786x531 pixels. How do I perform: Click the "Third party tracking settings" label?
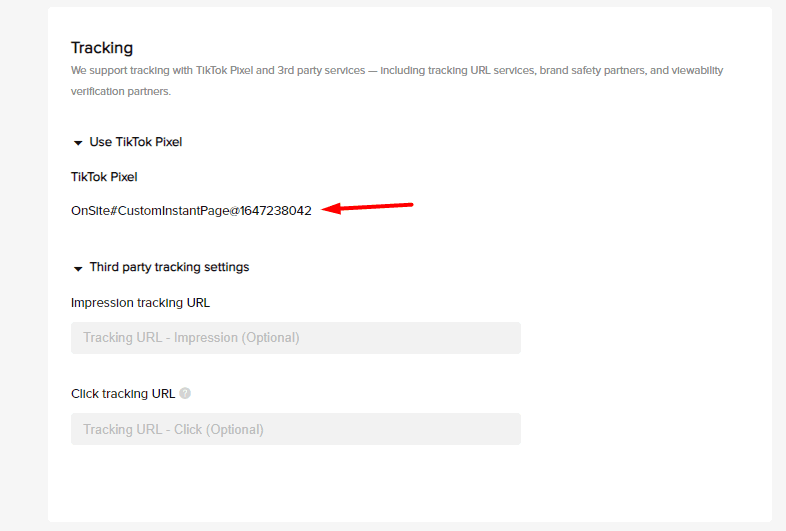point(169,267)
